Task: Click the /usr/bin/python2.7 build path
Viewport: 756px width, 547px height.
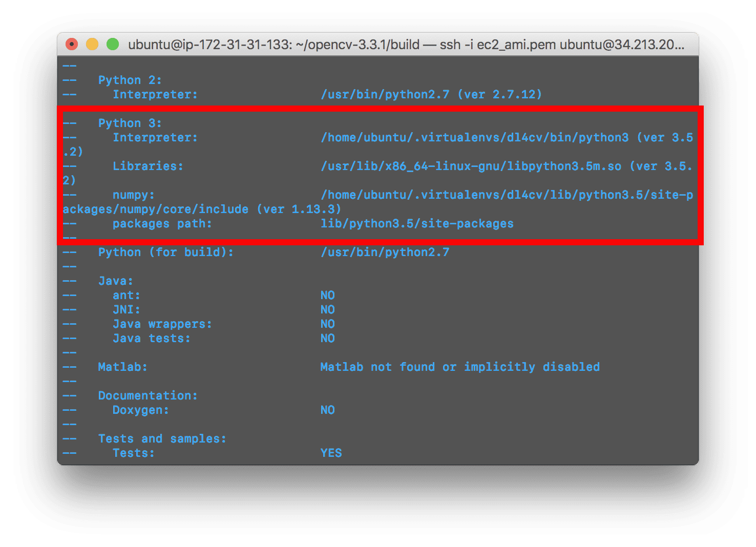Action: click(385, 252)
